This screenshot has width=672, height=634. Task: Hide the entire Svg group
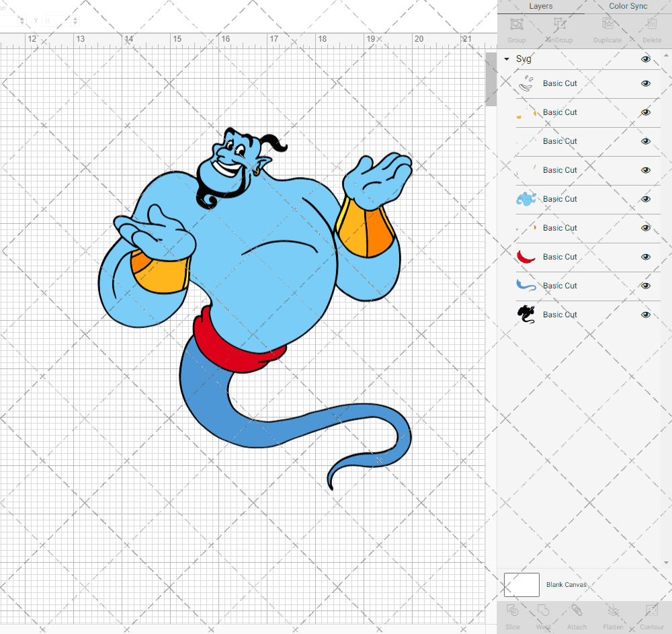646,59
